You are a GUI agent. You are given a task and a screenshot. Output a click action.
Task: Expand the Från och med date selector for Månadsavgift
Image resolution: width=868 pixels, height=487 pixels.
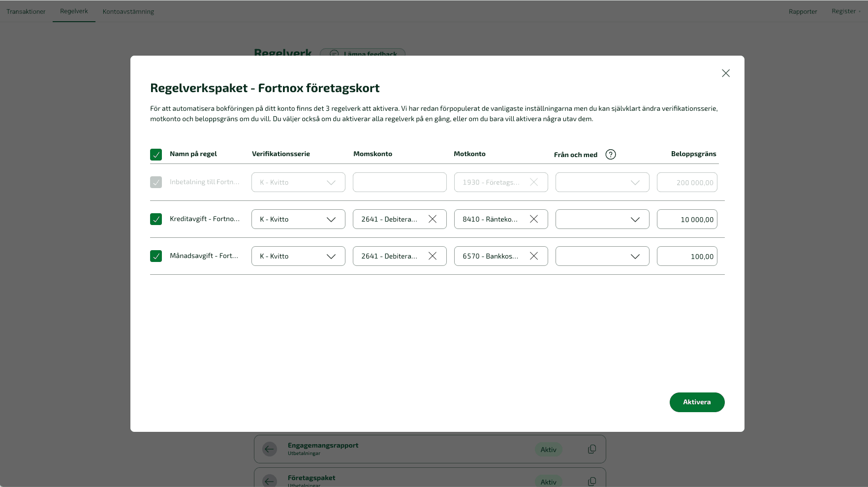point(602,256)
